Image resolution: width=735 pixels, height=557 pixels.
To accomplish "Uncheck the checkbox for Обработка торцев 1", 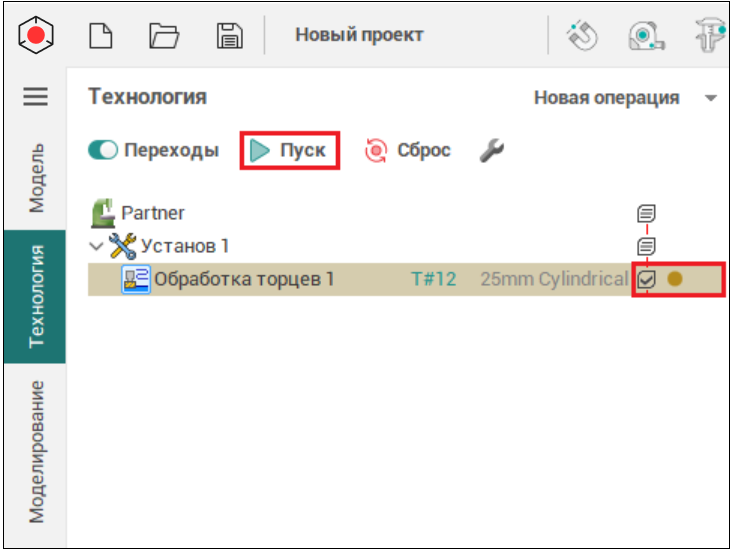I will coord(647,279).
